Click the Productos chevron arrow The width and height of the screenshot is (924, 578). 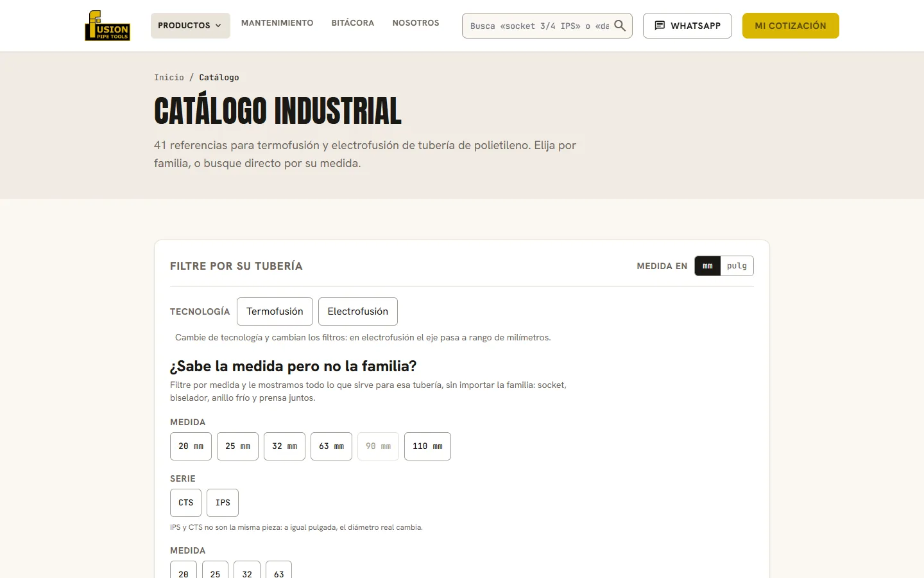point(218,26)
